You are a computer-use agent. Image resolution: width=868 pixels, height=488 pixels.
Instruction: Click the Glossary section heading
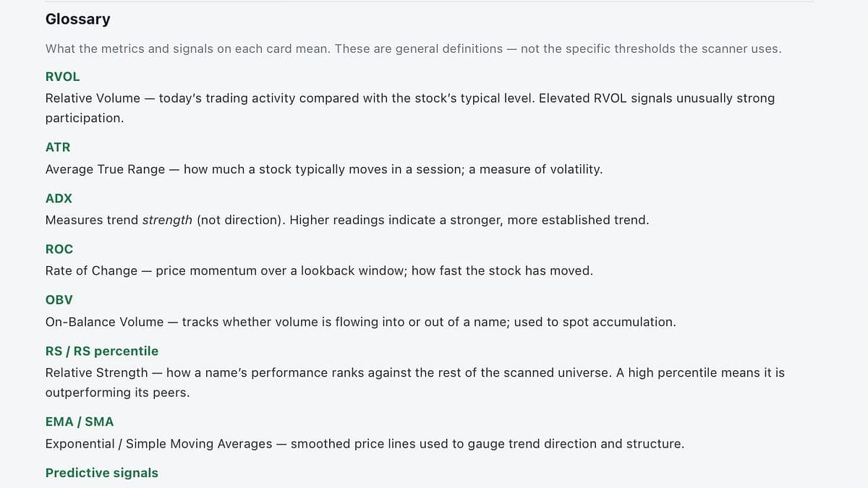pyautogui.click(x=77, y=20)
